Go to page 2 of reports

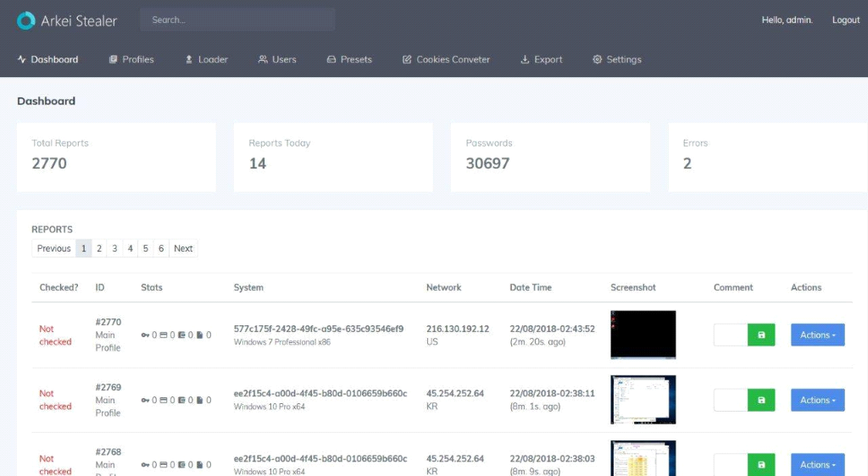tap(99, 248)
